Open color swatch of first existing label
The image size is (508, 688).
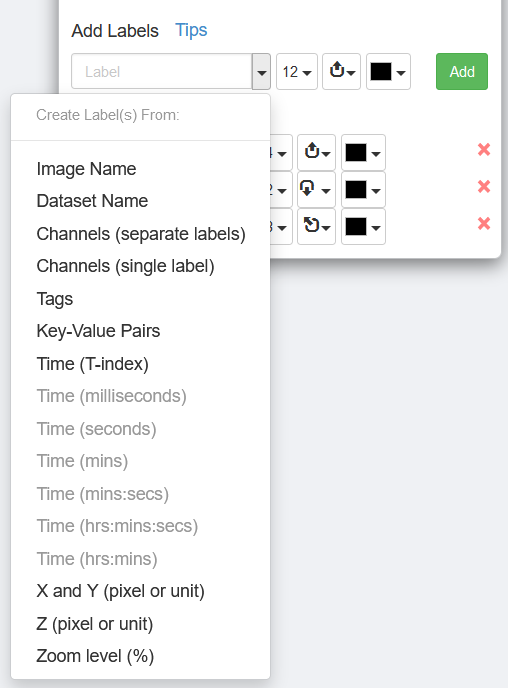point(363,152)
